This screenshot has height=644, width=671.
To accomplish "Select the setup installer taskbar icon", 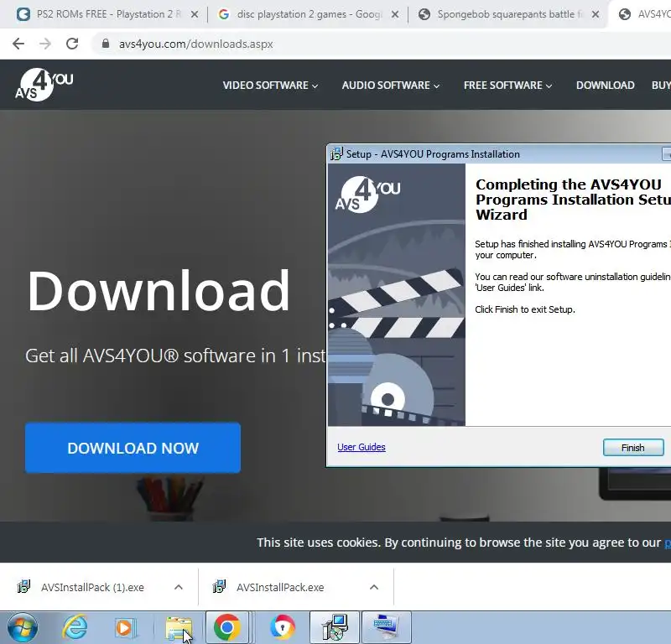I will tap(335, 628).
